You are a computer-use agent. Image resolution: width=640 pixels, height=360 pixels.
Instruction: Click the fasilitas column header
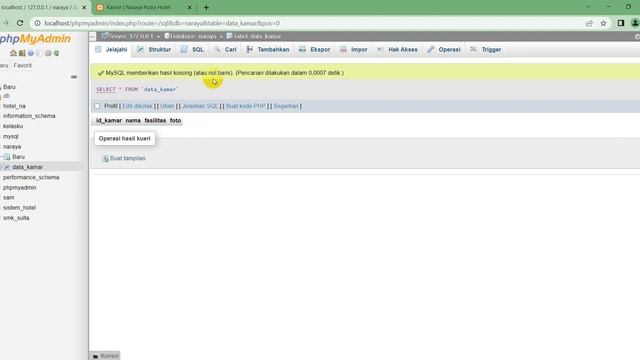tap(155, 120)
